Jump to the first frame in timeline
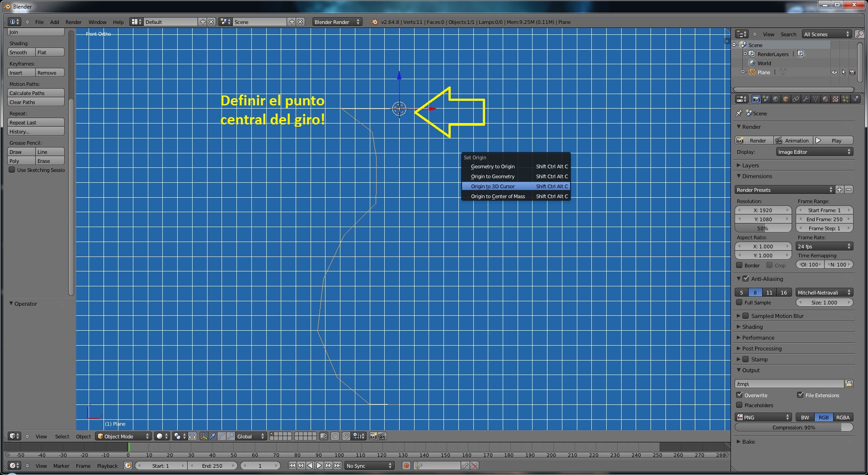 (292, 465)
